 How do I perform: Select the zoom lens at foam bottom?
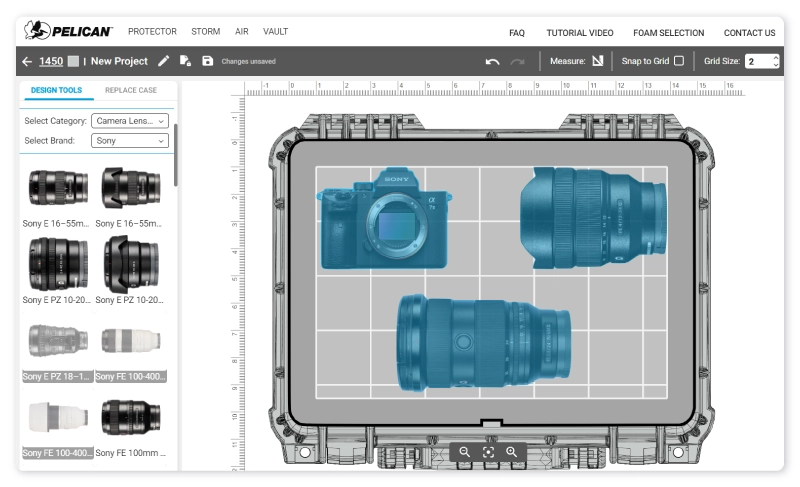coord(484,343)
